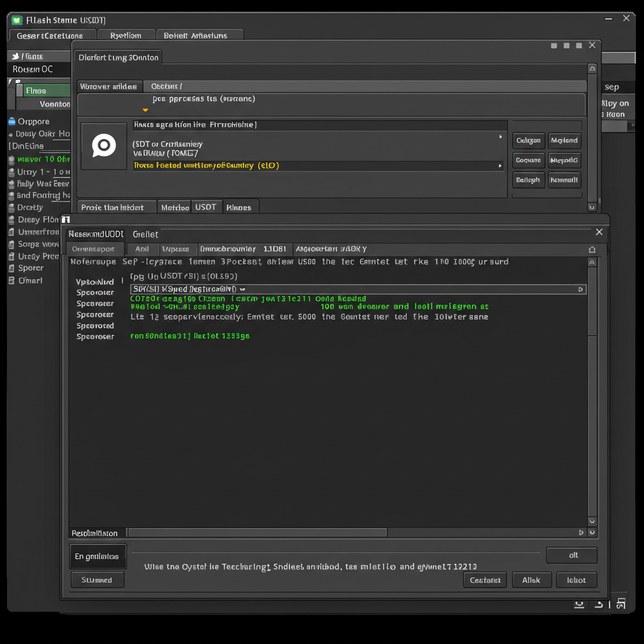Expand the yellow highlighted row's arrow
The image size is (644, 644).
point(500,166)
